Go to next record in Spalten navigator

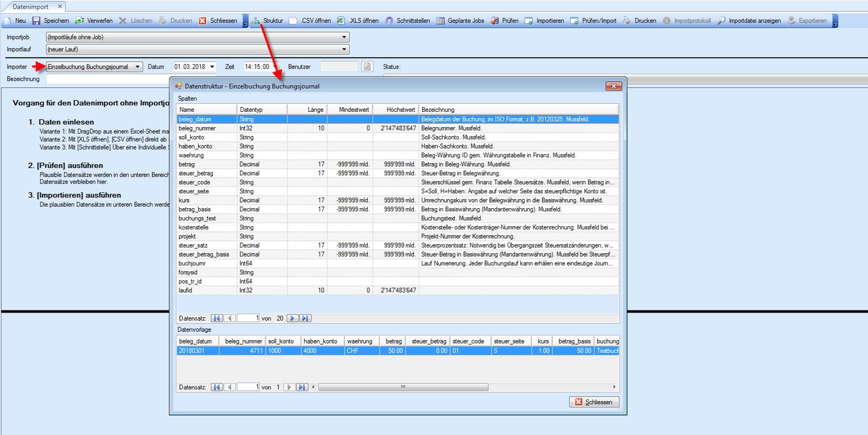pyautogui.click(x=292, y=318)
